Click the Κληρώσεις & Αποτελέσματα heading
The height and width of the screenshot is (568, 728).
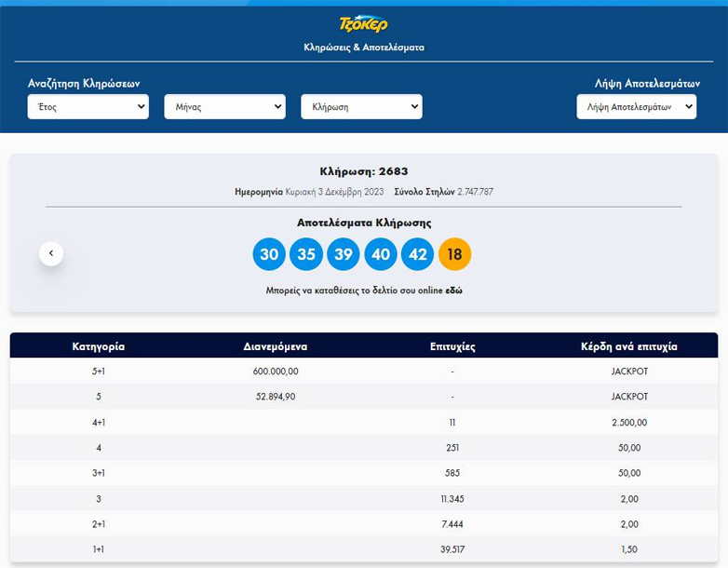tap(364, 47)
